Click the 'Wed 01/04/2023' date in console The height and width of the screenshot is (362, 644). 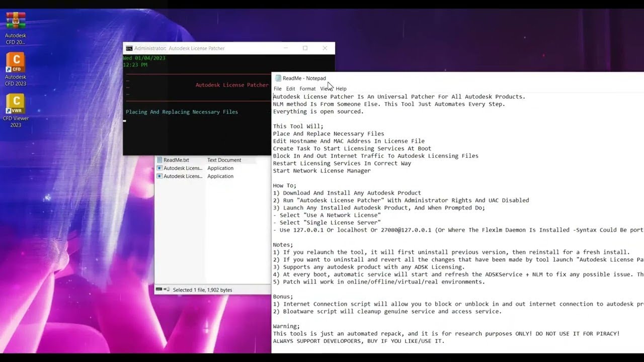[x=144, y=58]
